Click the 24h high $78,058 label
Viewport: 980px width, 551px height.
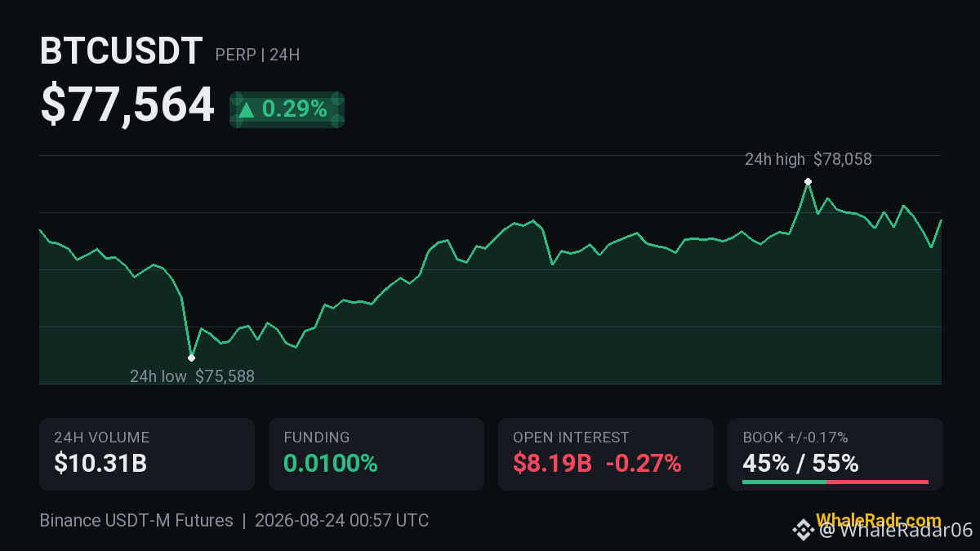pyautogui.click(x=808, y=159)
